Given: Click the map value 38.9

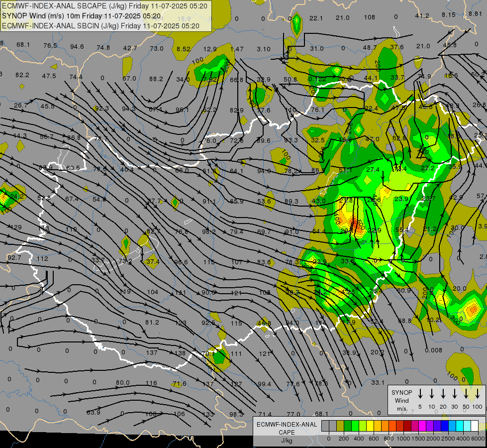Looking at the screenshot, I should (349, 352).
